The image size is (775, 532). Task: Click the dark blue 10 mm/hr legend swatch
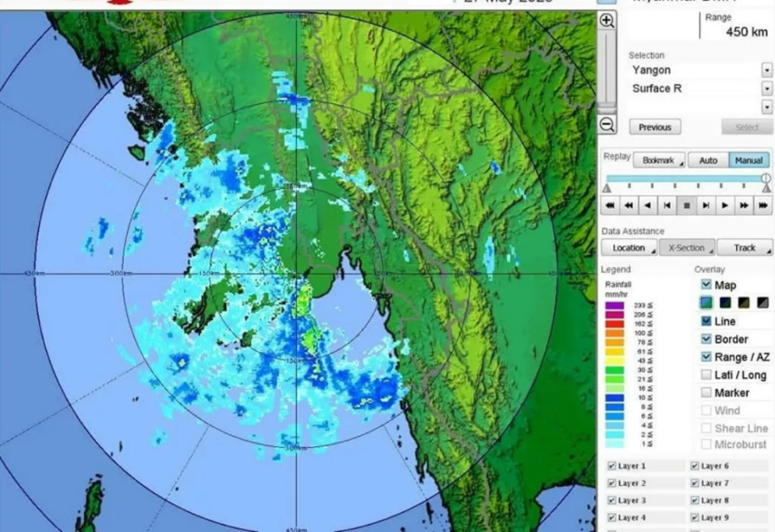[x=614, y=397]
